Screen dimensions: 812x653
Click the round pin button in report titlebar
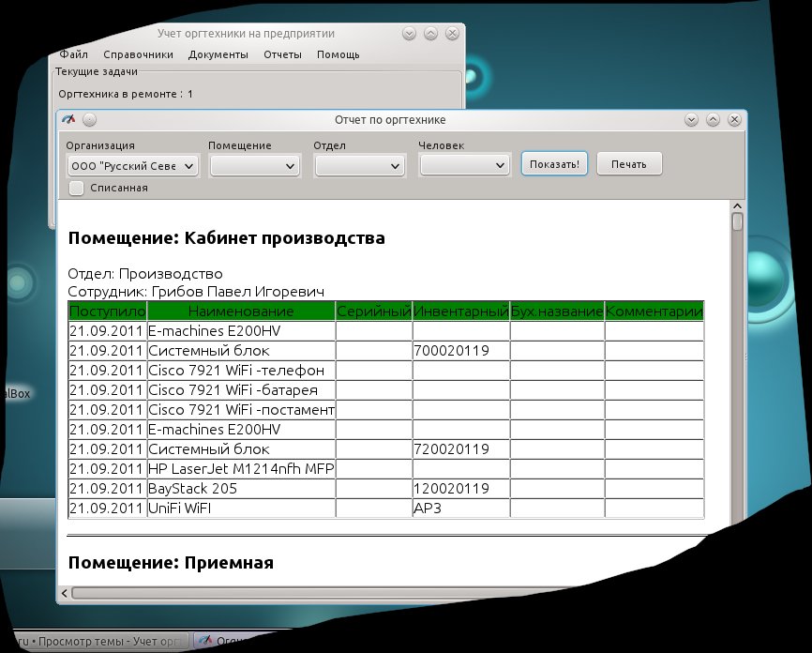[89, 119]
